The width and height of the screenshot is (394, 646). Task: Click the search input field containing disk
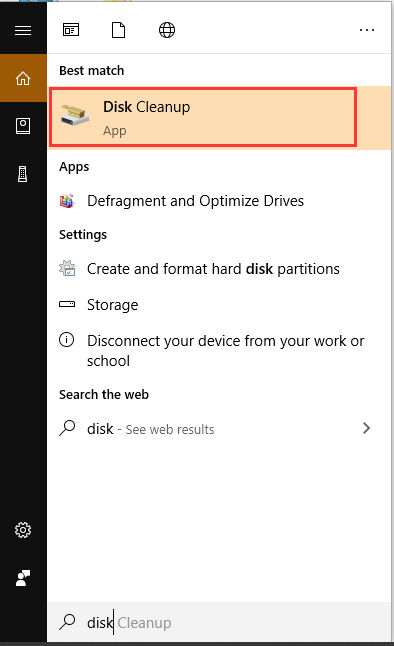click(219, 623)
